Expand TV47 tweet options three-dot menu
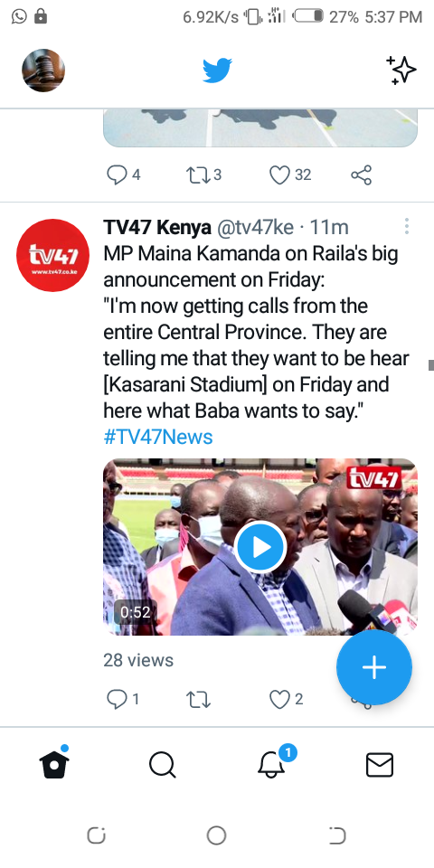 pyautogui.click(x=406, y=226)
